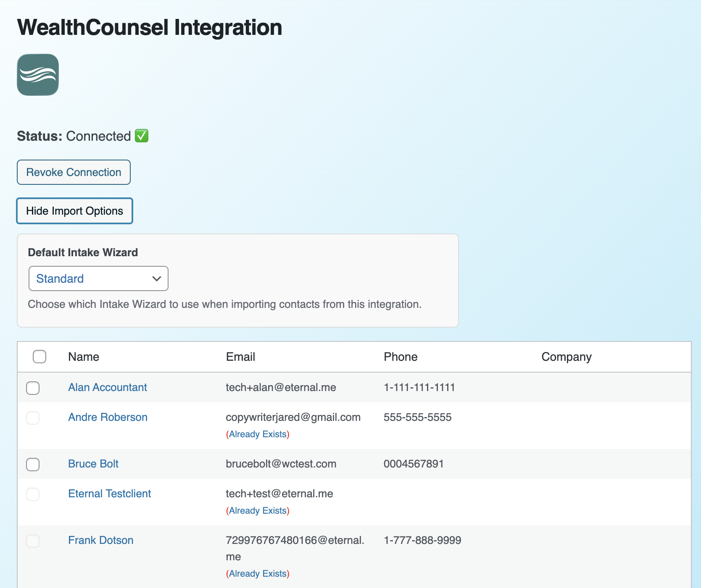Select the email tech+alan@eternal.me

(x=281, y=387)
